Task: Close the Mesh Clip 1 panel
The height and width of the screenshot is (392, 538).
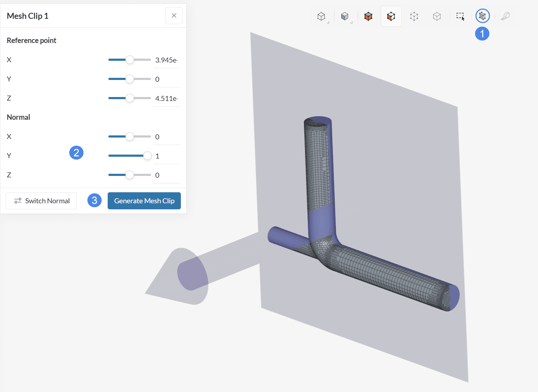Action: point(174,16)
